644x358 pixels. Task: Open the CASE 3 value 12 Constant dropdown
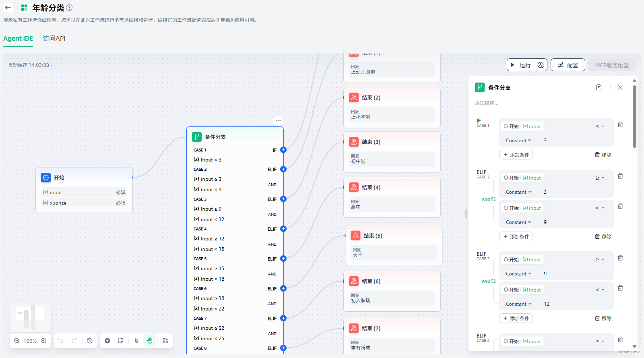point(518,304)
